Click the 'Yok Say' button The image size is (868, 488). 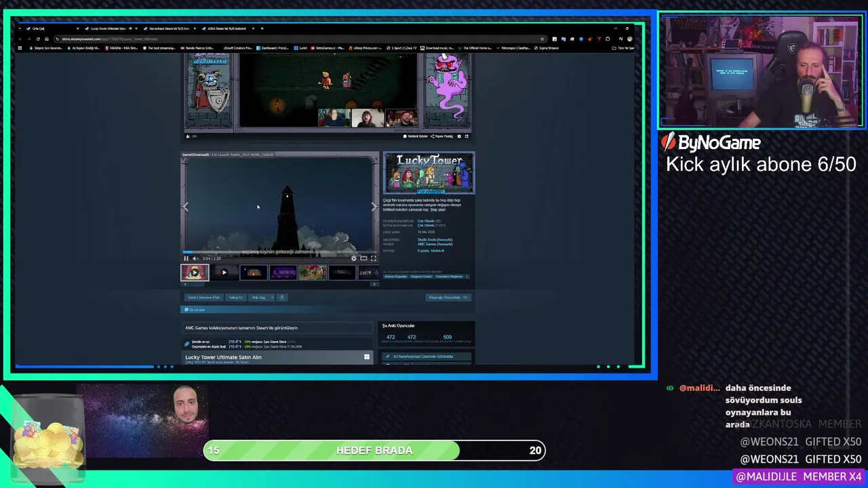(258, 298)
